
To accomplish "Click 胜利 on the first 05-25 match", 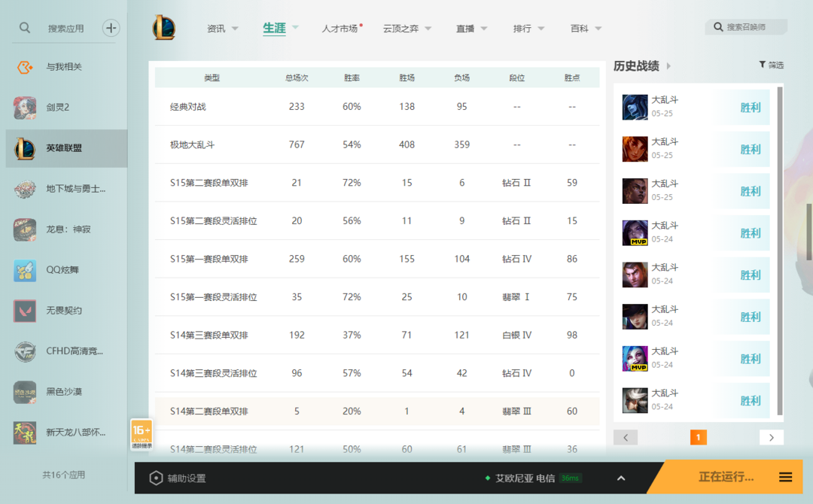I will pos(751,108).
